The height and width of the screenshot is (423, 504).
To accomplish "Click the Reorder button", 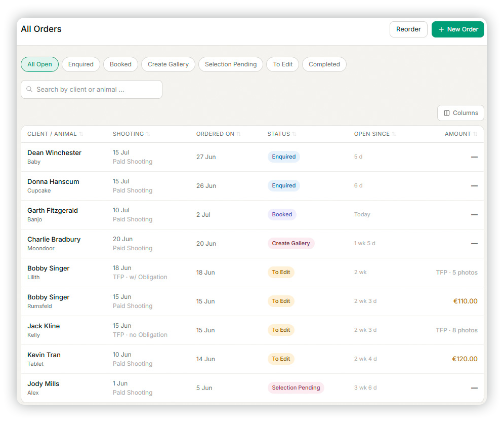I will coord(408,29).
